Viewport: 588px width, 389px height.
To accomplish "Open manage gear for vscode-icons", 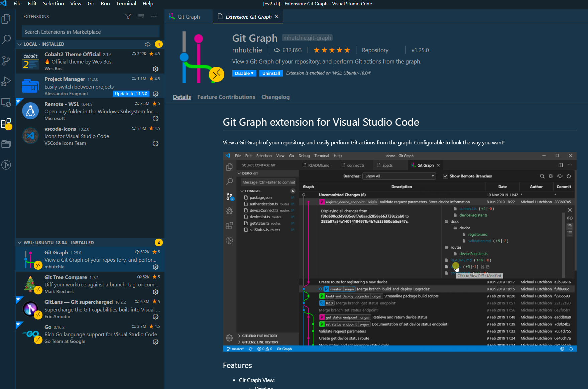I will tap(155, 143).
